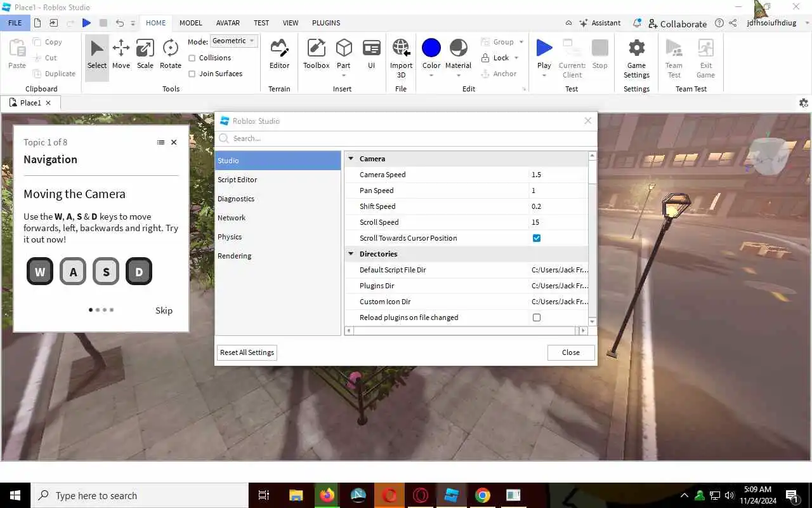
Task: Select the Scale tool
Action: click(145, 54)
